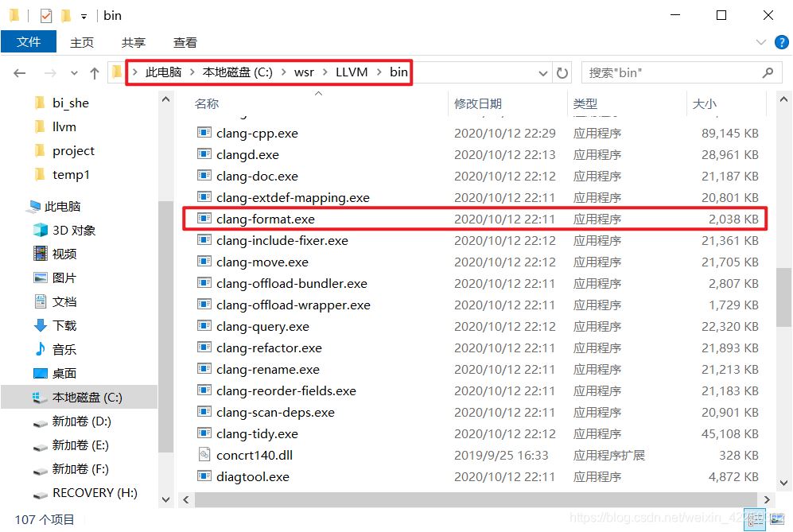The image size is (793, 532).
Task: Open Help via the question mark icon
Action: 783,42
